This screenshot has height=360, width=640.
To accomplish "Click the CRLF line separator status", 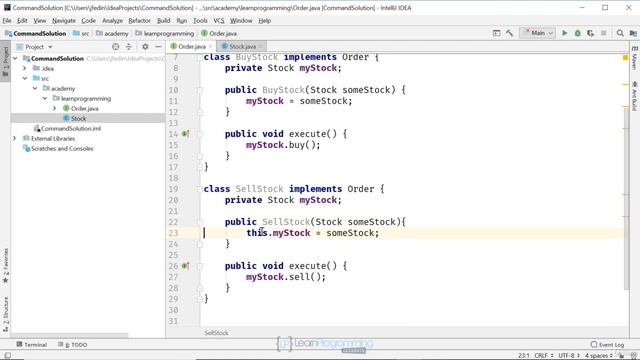I will 544,356.
